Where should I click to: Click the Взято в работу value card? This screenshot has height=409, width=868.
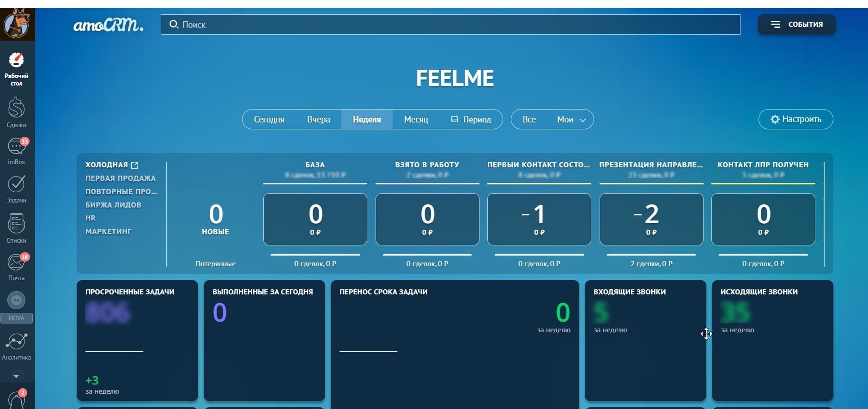click(x=427, y=219)
